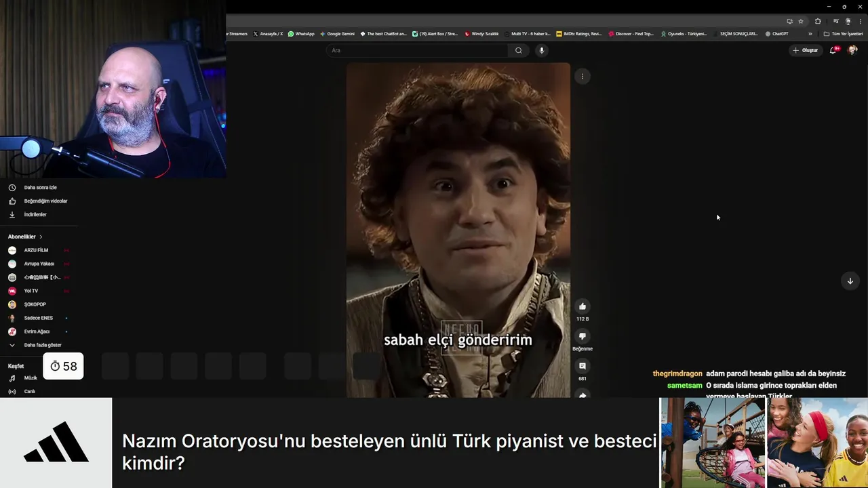Viewport: 868px width, 488px height.
Task: Click username thegrimdragon in chat
Action: [677, 373]
